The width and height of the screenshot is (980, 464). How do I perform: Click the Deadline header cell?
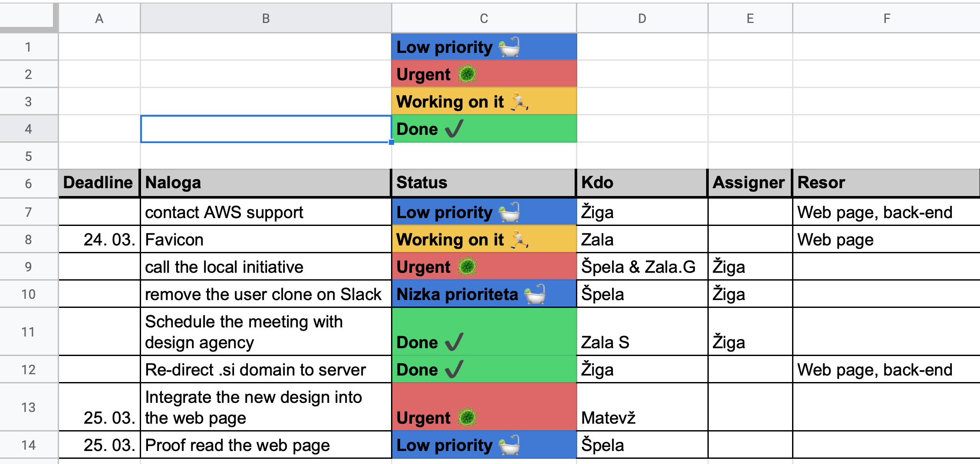pyautogui.click(x=99, y=183)
